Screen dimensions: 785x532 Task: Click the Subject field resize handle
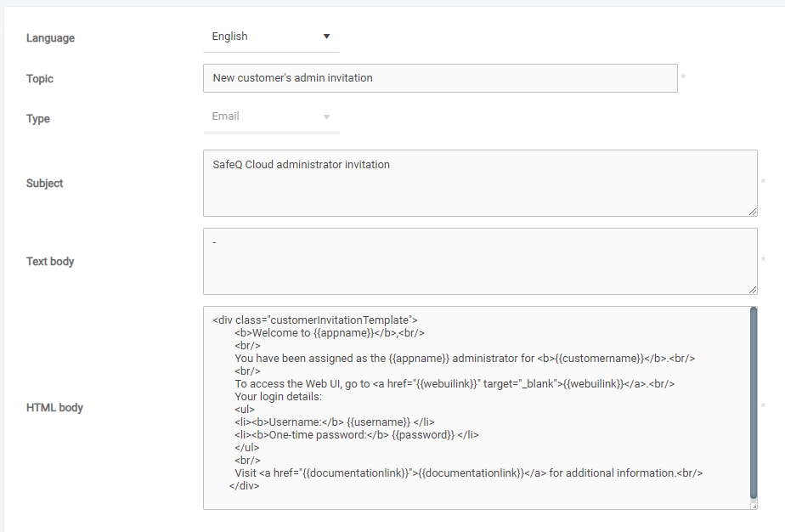tap(753, 212)
